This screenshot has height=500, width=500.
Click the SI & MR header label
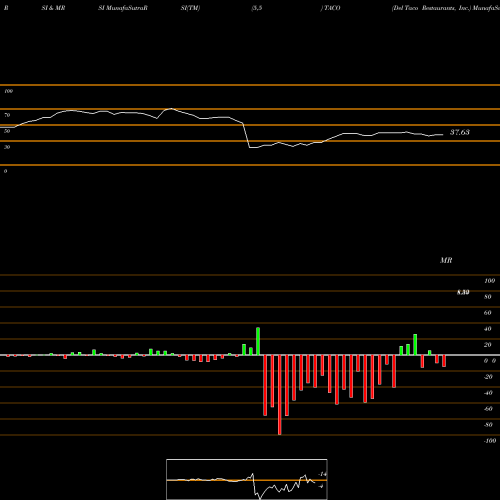click(53, 8)
